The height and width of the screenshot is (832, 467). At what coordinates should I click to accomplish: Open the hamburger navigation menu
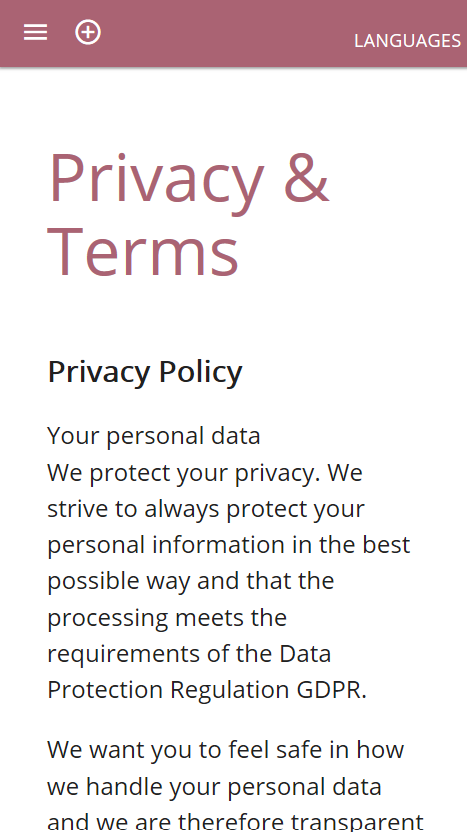(36, 32)
